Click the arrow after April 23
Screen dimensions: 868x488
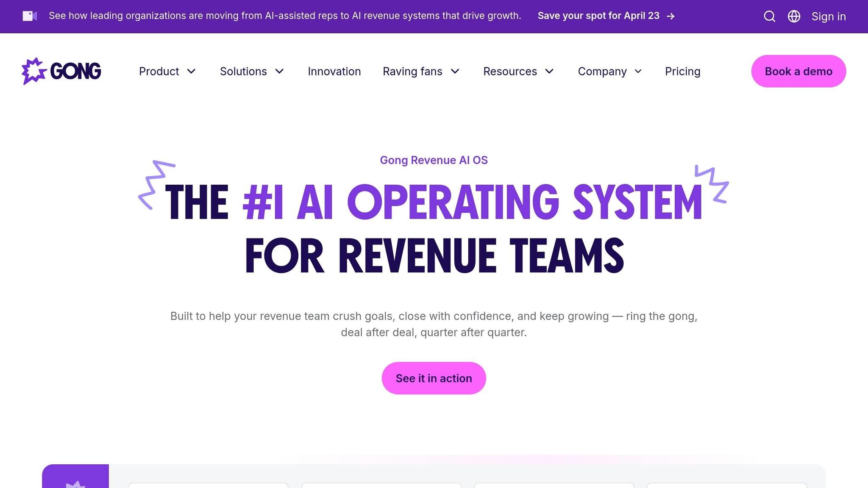tap(670, 16)
